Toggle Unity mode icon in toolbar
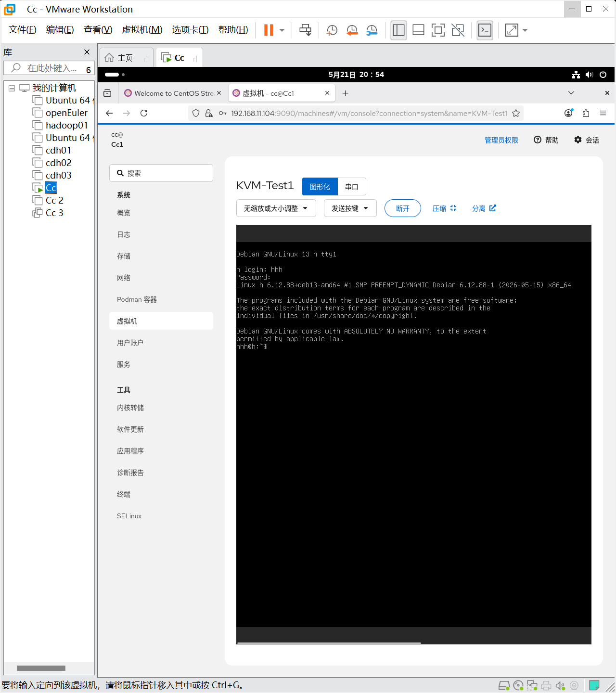 pos(458,30)
